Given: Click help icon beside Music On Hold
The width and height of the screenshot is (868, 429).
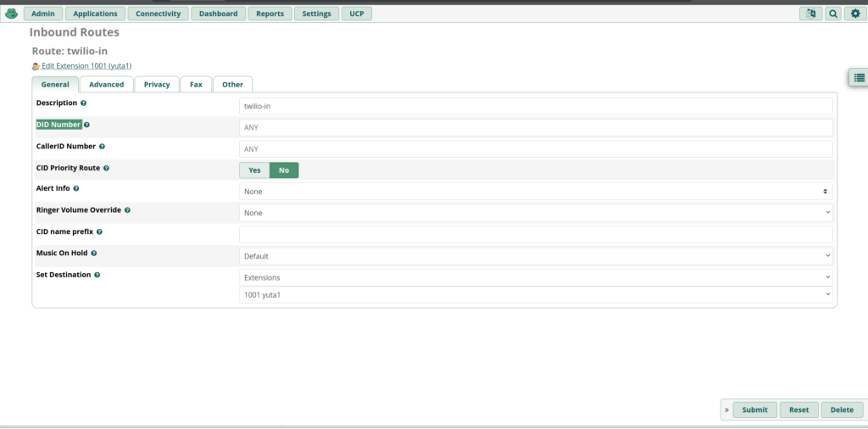Looking at the screenshot, I should click(94, 253).
